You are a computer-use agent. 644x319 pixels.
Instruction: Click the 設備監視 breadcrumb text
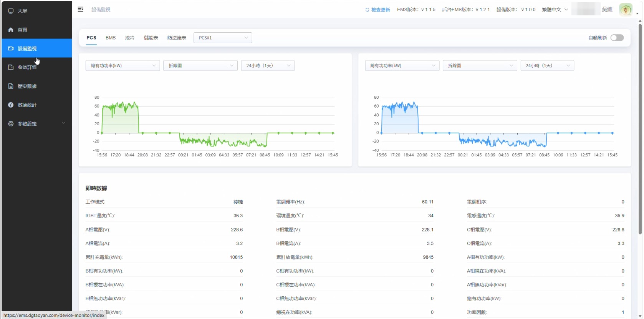click(101, 10)
